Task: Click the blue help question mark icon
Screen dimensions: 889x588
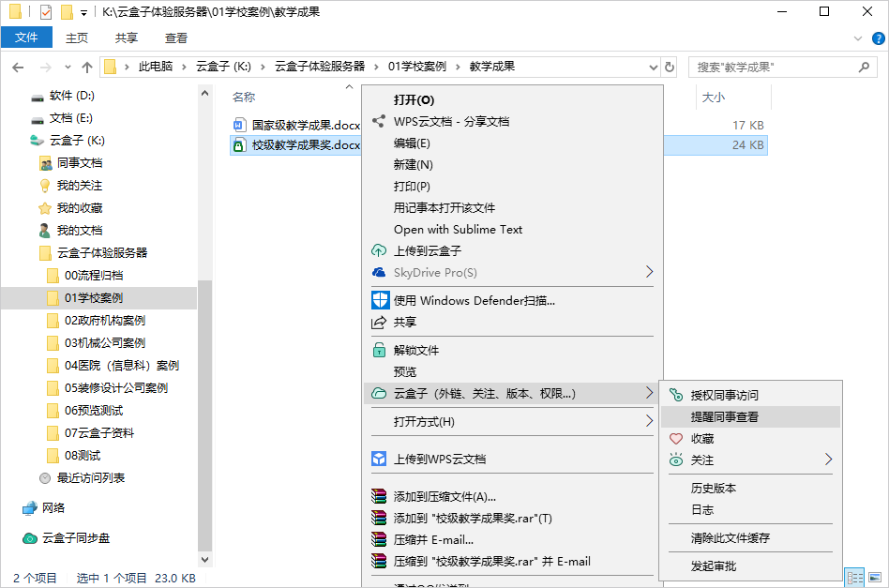Action: tap(879, 38)
